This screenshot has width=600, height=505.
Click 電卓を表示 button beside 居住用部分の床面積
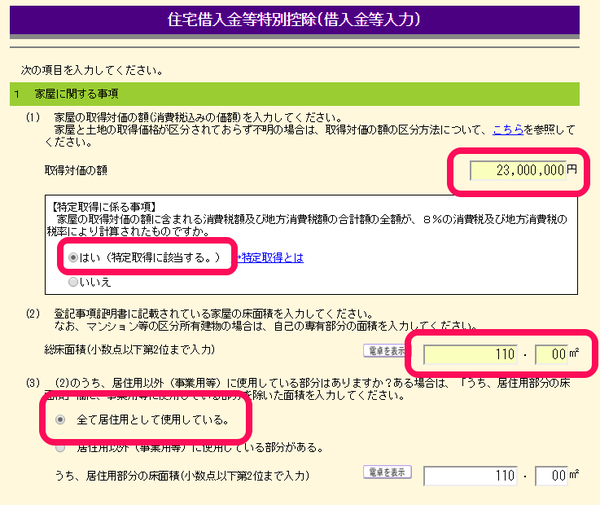[x=387, y=472]
